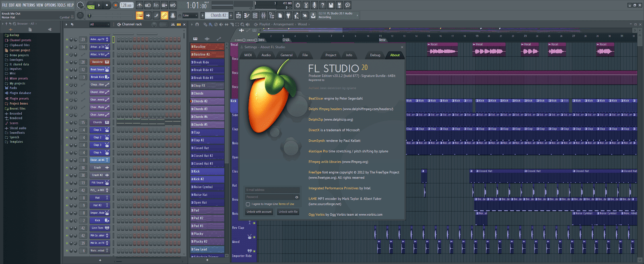Mute the Break Kick channel green LED
This screenshot has width=644, height=264.
click(67, 77)
